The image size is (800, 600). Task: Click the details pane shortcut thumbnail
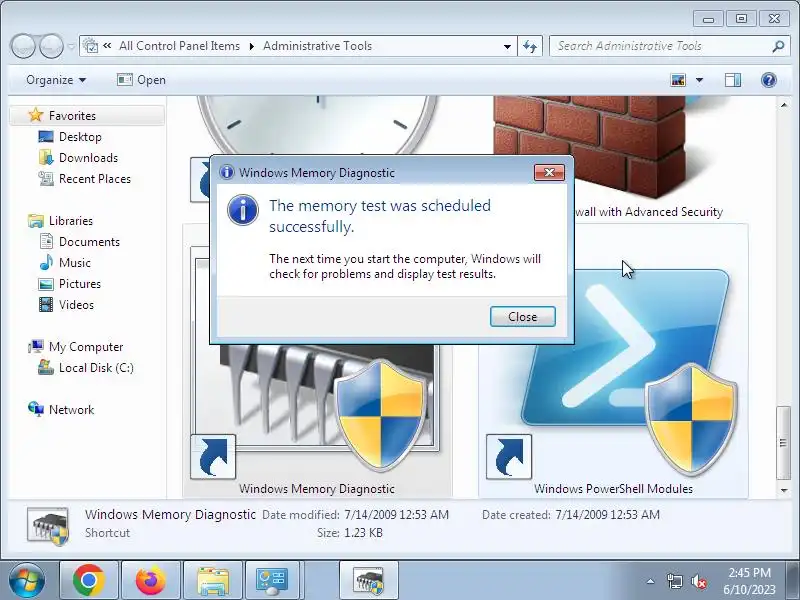tap(47, 526)
